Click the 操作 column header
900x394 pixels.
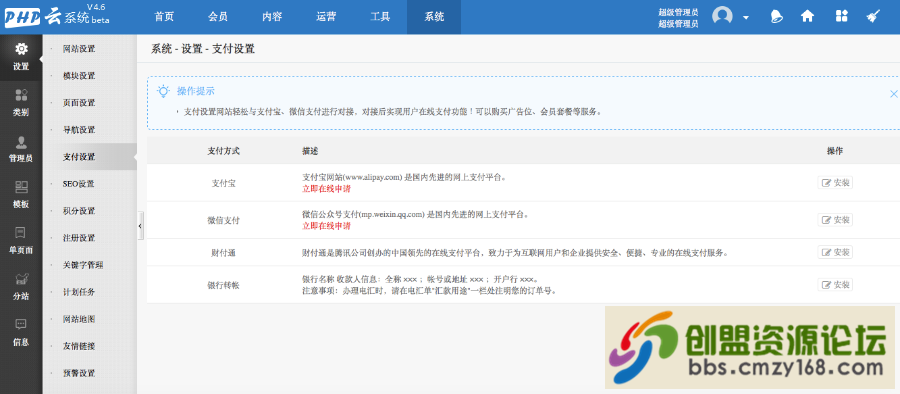[x=835, y=151]
